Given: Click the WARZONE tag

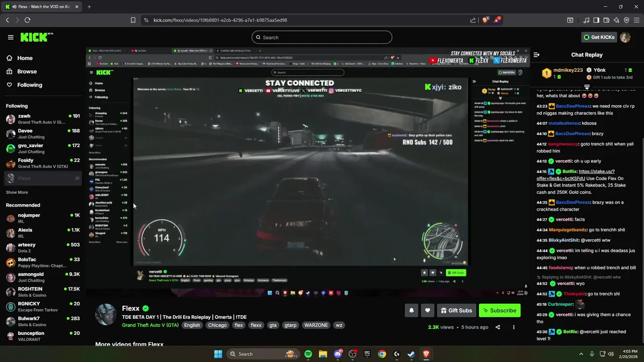Looking at the screenshot, I should [x=316, y=325].
